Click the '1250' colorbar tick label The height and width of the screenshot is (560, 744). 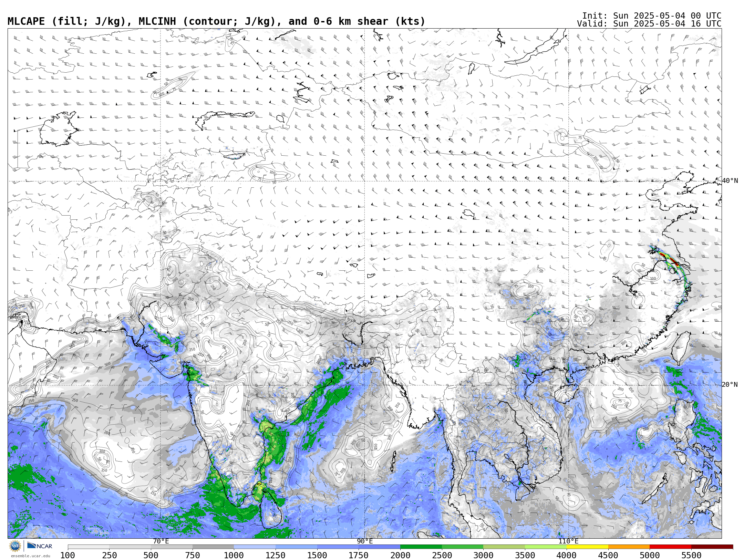276,555
